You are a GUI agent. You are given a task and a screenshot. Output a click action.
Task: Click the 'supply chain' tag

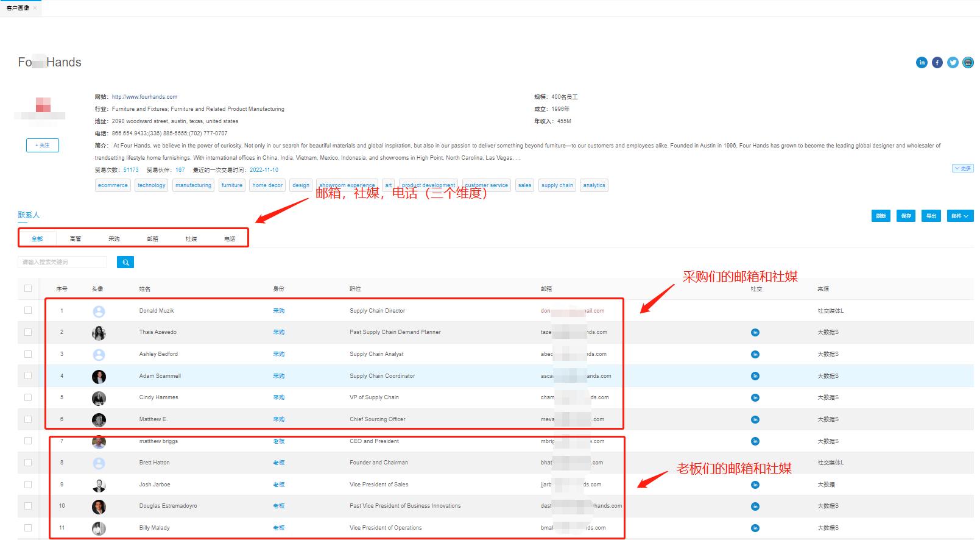[557, 185]
